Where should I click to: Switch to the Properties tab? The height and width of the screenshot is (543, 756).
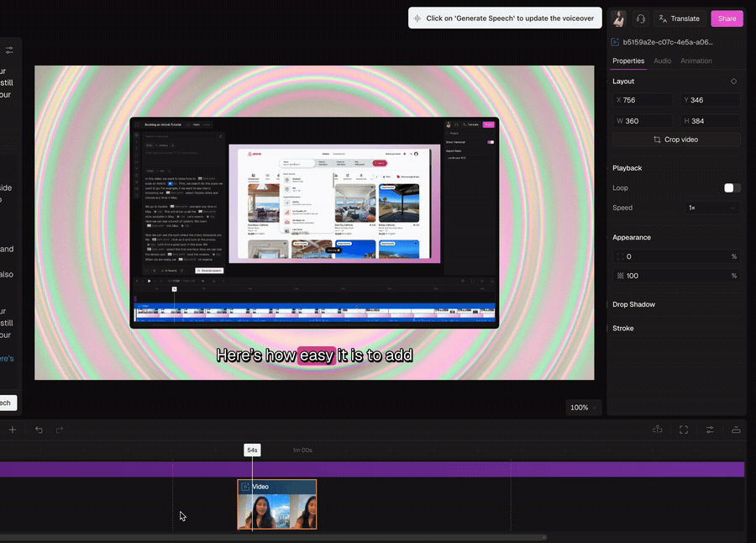click(627, 61)
